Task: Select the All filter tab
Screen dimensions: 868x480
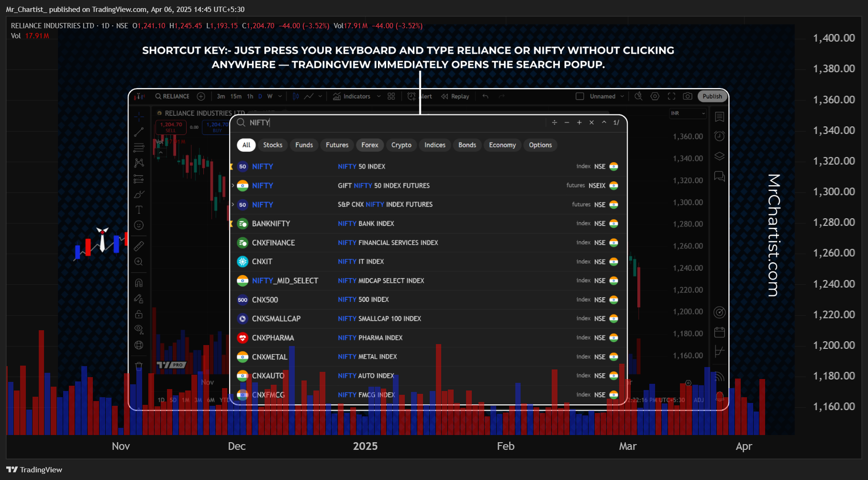Action: (246, 145)
